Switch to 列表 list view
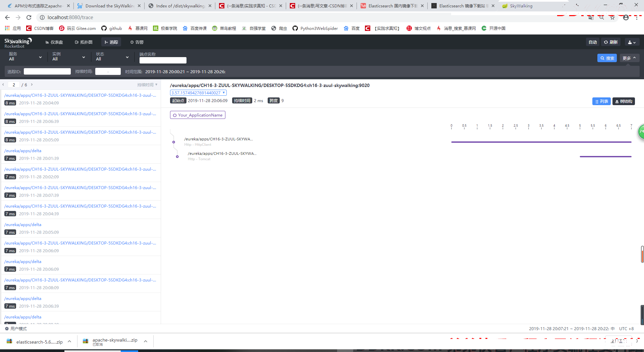The height and width of the screenshot is (352, 644). click(x=601, y=101)
